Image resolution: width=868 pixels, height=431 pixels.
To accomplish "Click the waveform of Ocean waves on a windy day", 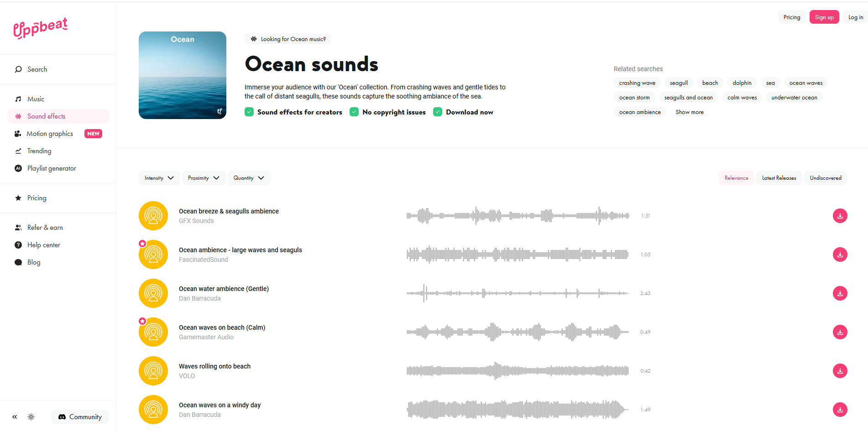I will click(516, 409).
